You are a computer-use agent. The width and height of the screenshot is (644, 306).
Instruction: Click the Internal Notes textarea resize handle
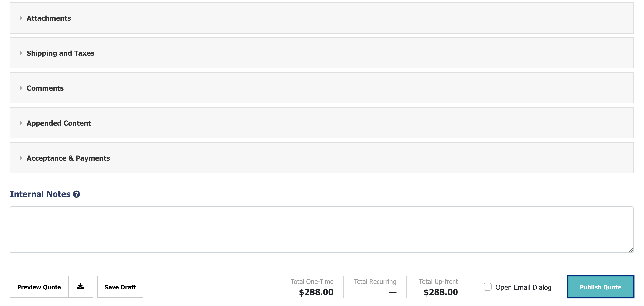point(631,250)
